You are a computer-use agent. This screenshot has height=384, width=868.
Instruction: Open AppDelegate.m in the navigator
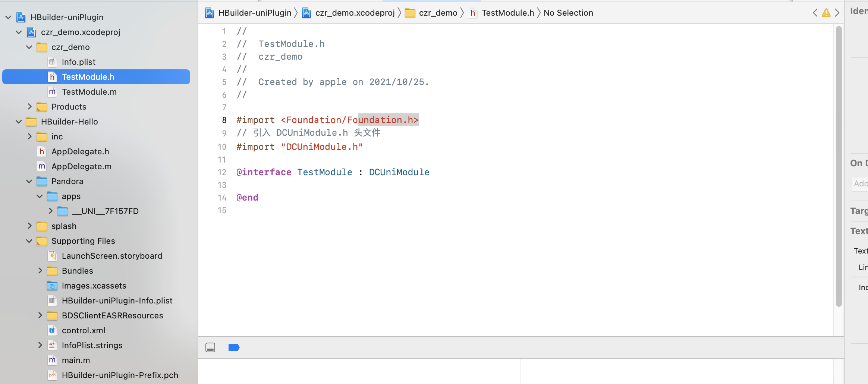click(x=81, y=166)
